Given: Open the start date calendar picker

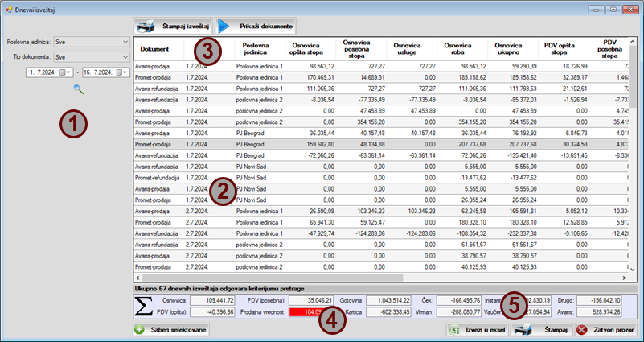Looking at the screenshot, I should [x=65, y=72].
